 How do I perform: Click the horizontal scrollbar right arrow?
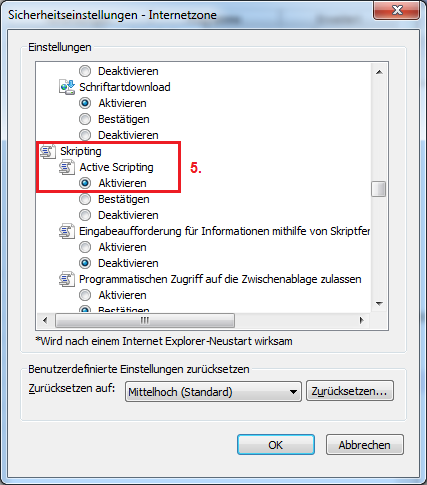click(361, 321)
